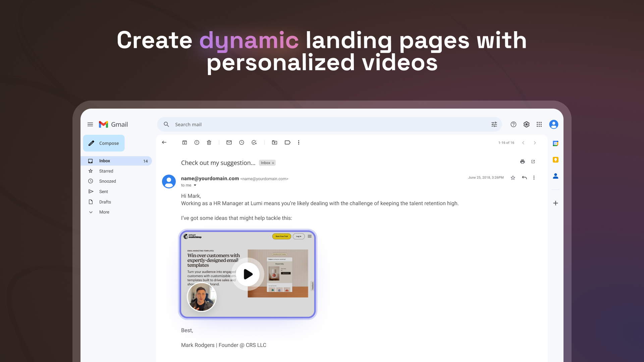Play the embedded Mailchimp video
Viewport: 644px width, 362px height.
click(248, 274)
